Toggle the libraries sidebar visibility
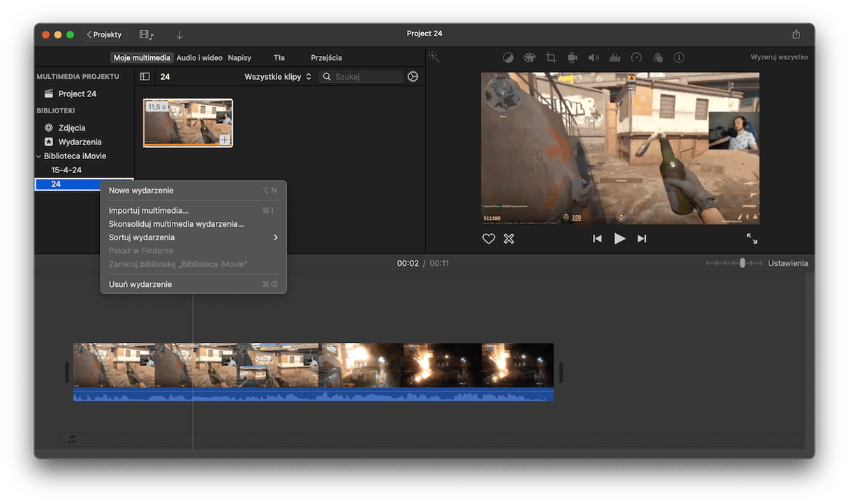This screenshot has width=849, height=504. pos(145,77)
